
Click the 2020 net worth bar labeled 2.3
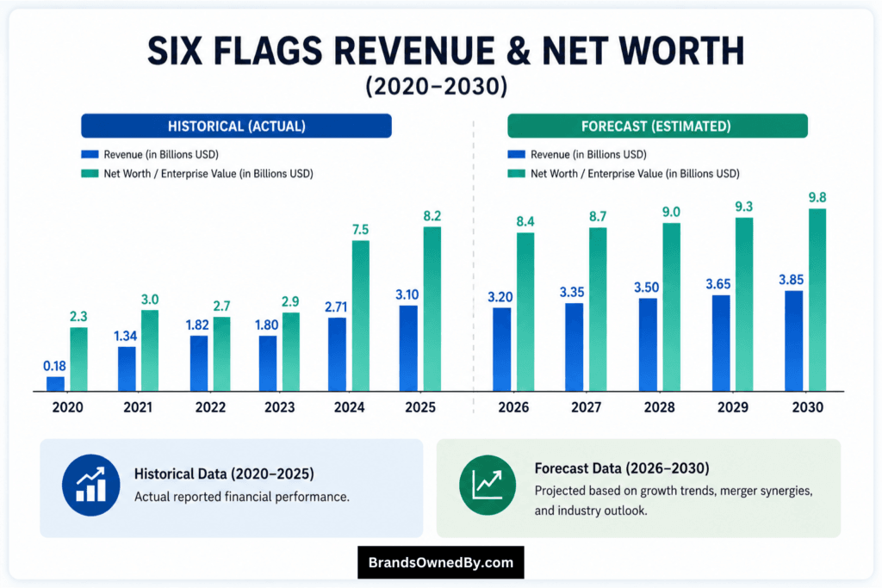78,359
